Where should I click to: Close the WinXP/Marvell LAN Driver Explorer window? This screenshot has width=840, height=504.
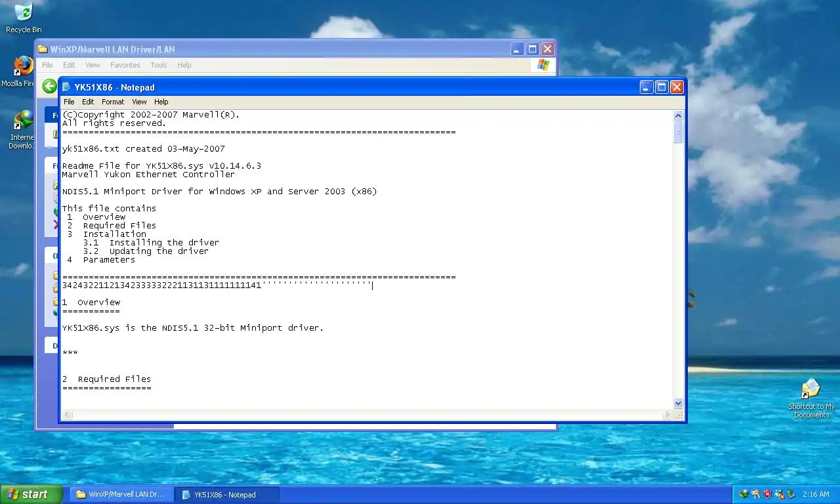point(547,49)
